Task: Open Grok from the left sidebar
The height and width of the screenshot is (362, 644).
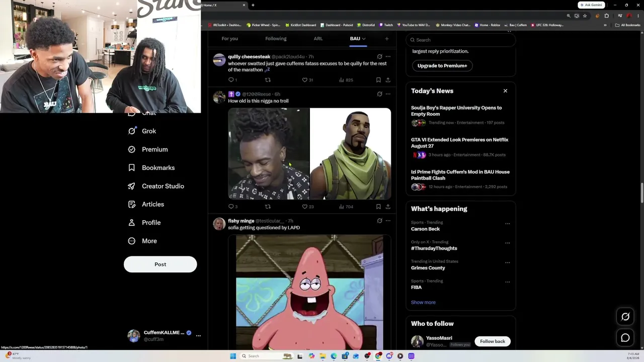Action: click(x=142, y=131)
